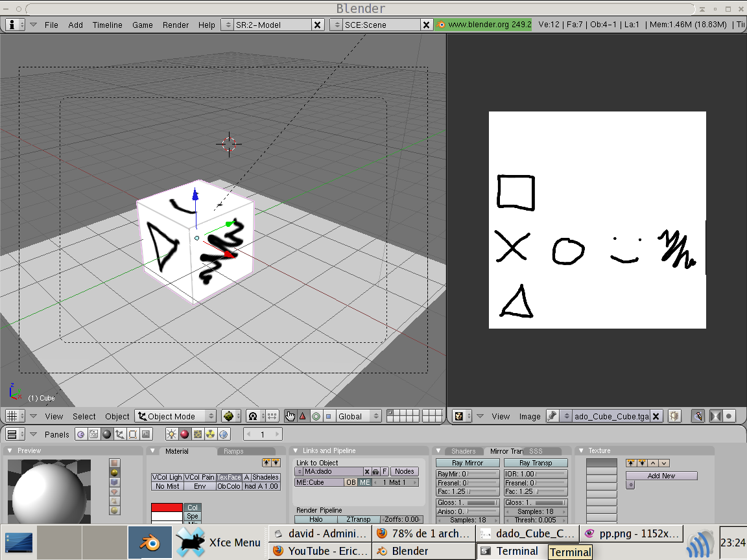This screenshot has height=560, width=747.
Task: Toggle VCol Light option
Action: pos(167,477)
